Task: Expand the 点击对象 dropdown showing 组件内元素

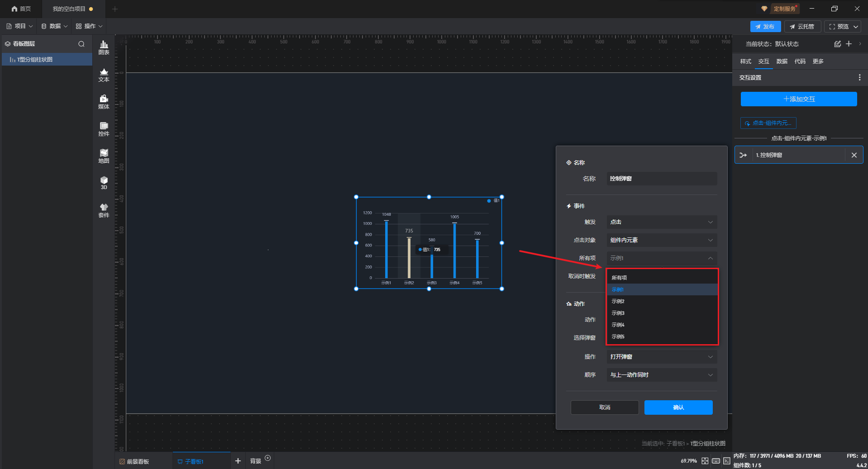Action: pyautogui.click(x=661, y=240)
